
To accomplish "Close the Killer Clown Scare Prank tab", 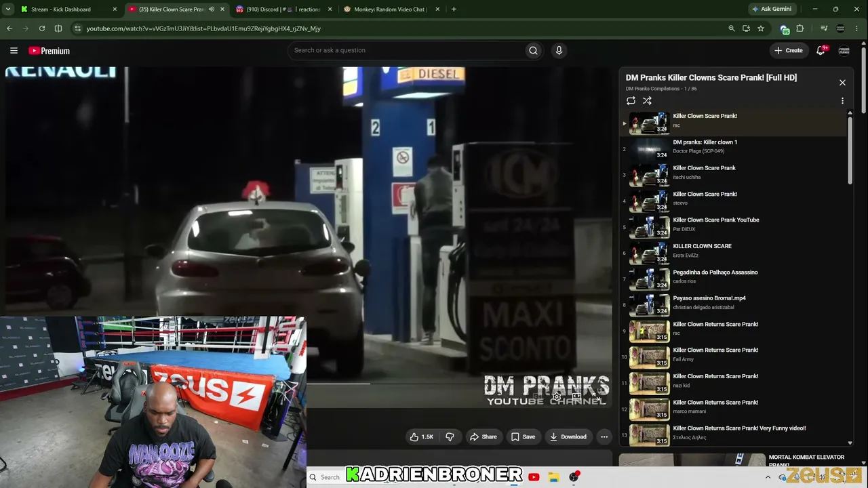I will [222, 9].
